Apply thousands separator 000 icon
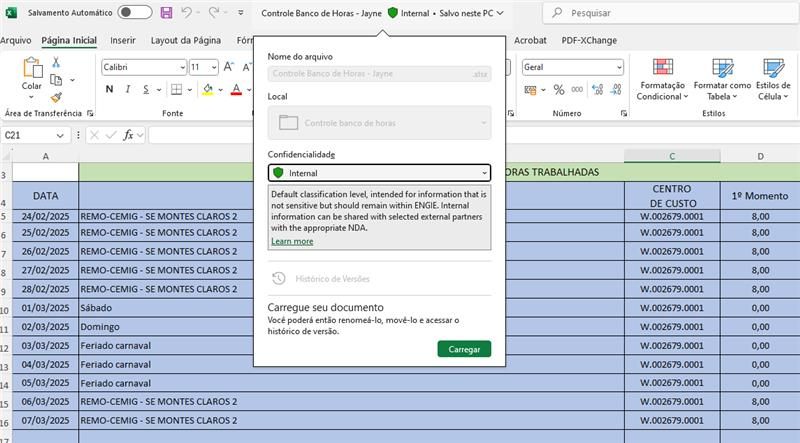800x443 pixels. pos(577,89)
